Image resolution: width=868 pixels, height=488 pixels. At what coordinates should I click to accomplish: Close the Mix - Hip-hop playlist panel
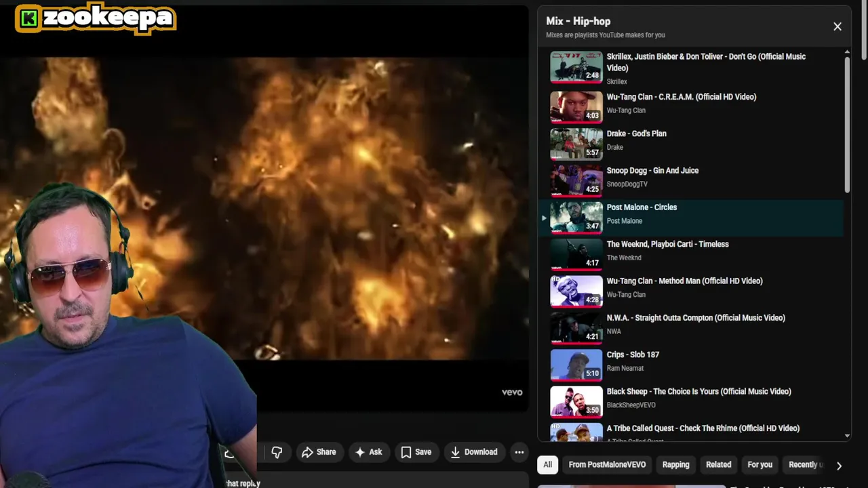pyautogui.click(x=837, y=26)
